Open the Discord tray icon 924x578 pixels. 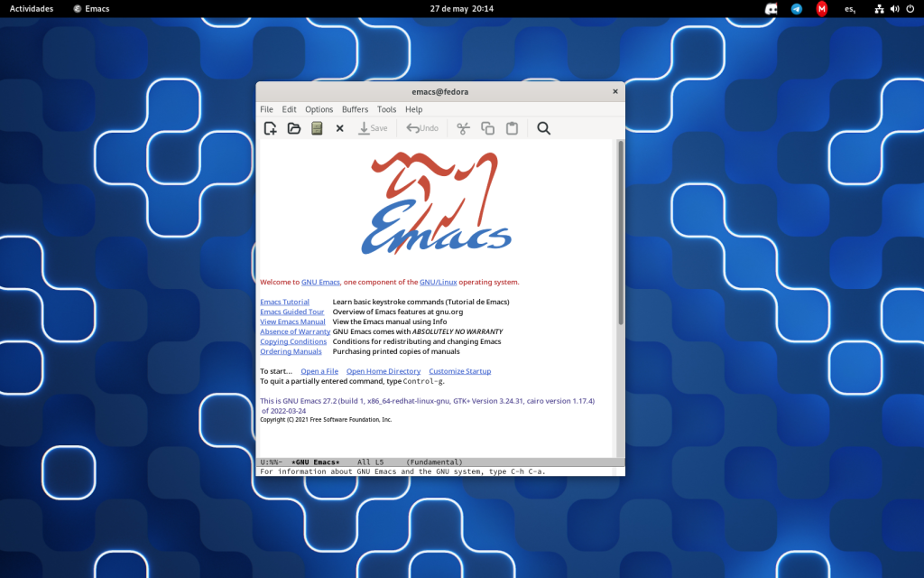click(770, 9)
